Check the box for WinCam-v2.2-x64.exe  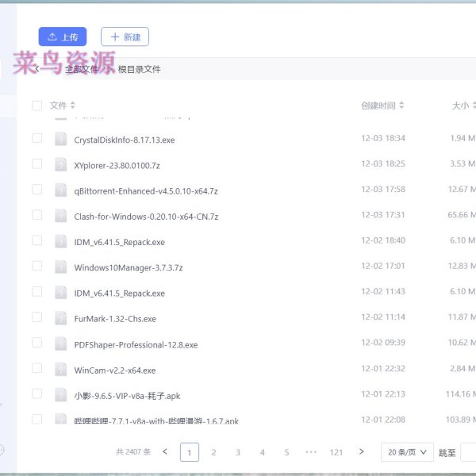pos(37,368)
